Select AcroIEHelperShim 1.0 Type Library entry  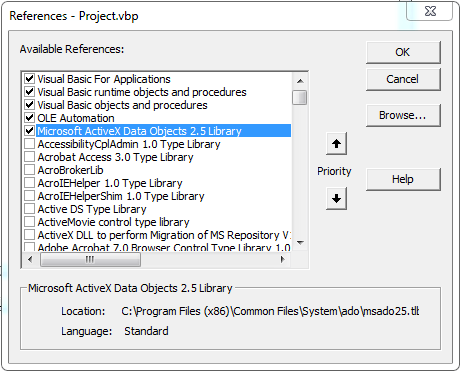click(121, 196)
